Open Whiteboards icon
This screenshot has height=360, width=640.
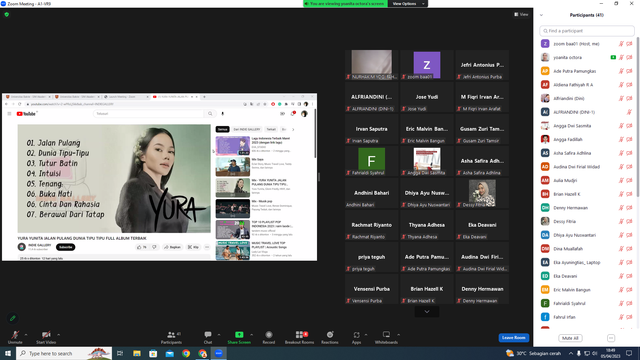coord(386,335)
